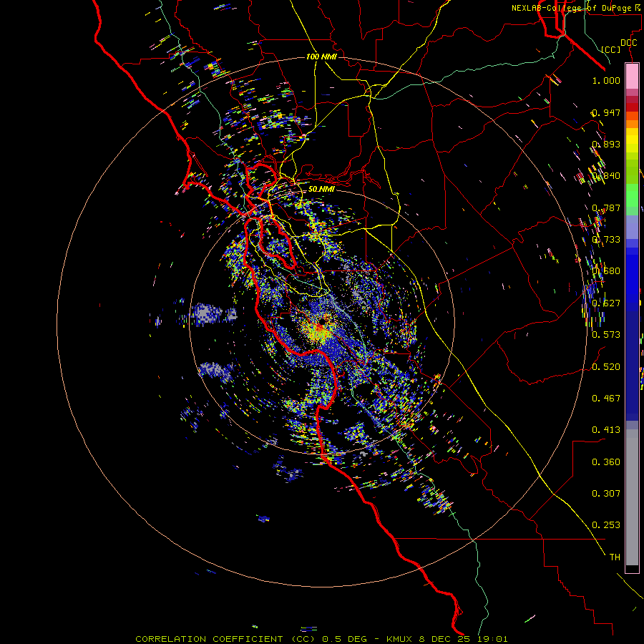Click the 8 DEC 25 date text

pos(446,639)
